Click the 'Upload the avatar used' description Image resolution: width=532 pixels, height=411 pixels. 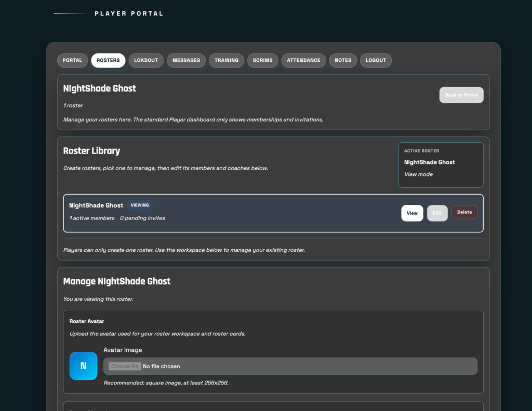coord(157,334)
